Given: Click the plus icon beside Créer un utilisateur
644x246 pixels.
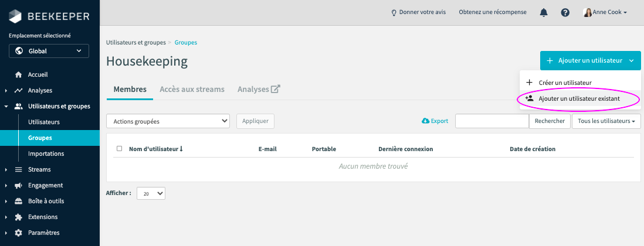Looking at the screenshot, I should [530, 83].
